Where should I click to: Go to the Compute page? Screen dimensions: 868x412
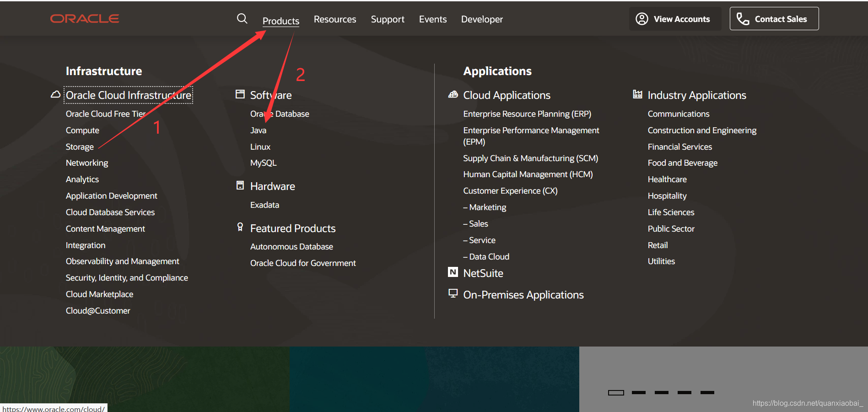[82, 130]
